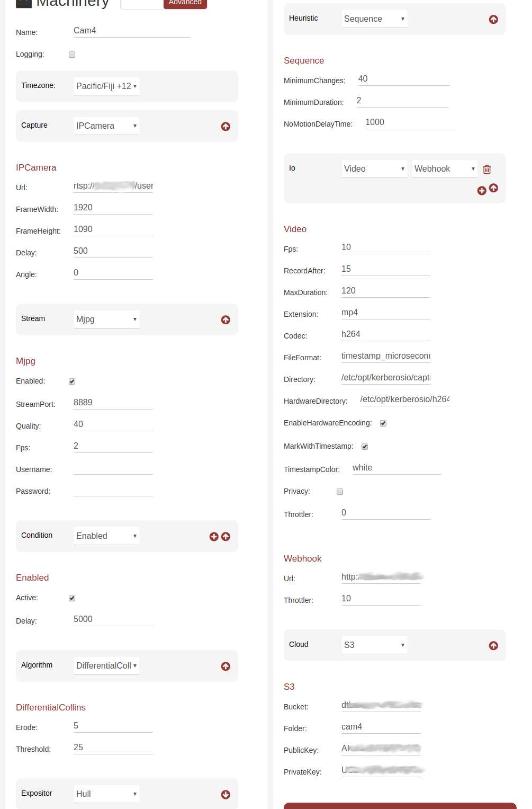The width and height of the screenshot is (532, 809).
Task: Collapse the Heuristic section arrow
Action: coord(493,19)
